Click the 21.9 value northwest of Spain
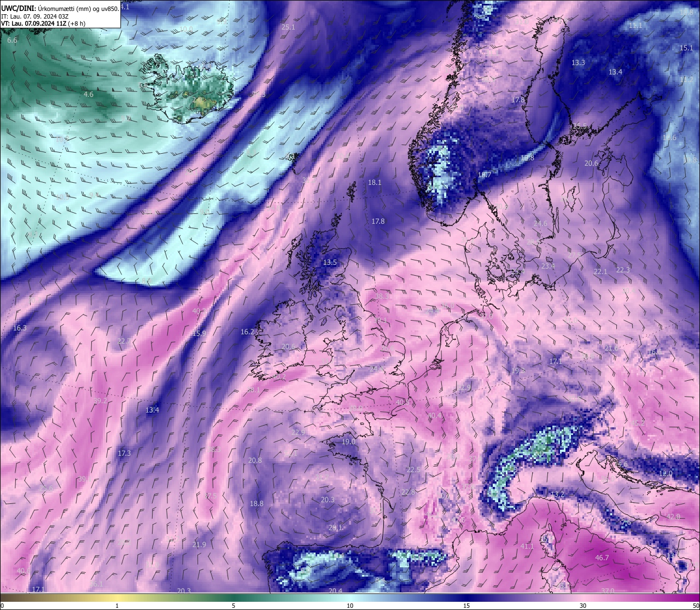The image size is (700, 610). [x=199, y=544]
